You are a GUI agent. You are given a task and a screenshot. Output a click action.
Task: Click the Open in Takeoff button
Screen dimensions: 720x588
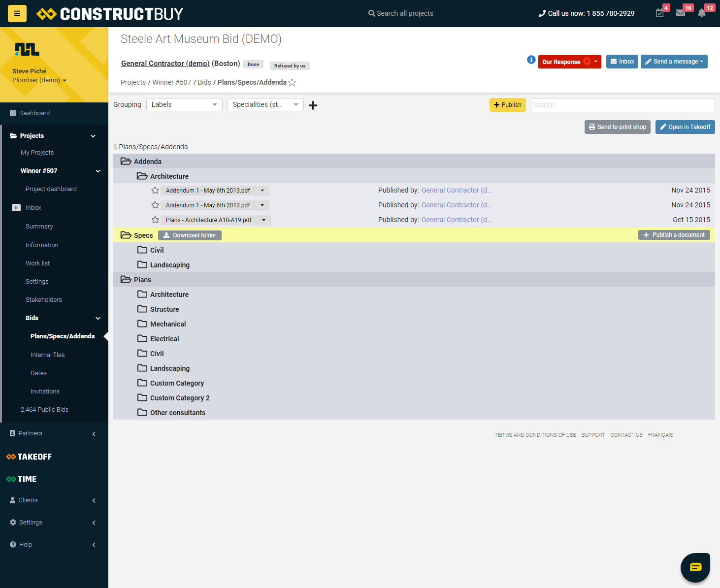[685, 127]
